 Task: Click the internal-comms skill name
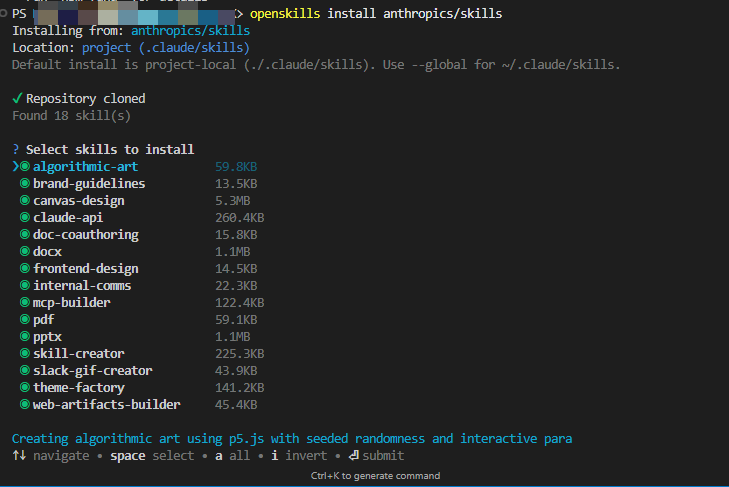pos(82,286)
